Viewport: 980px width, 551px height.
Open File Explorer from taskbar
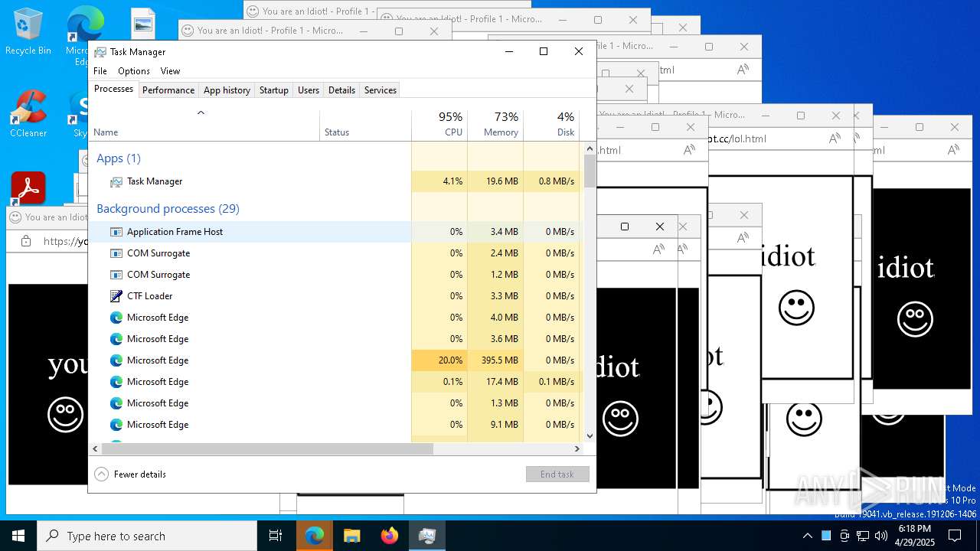pyautogui.click(x=351, y=536)
